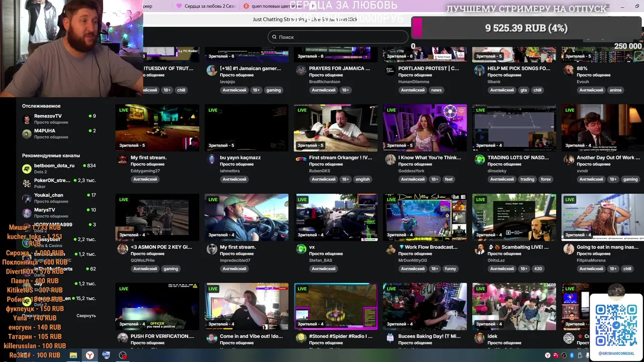
Task: Open 'Come in and Vibe out!' thumbnail
Action: (247, 306)
